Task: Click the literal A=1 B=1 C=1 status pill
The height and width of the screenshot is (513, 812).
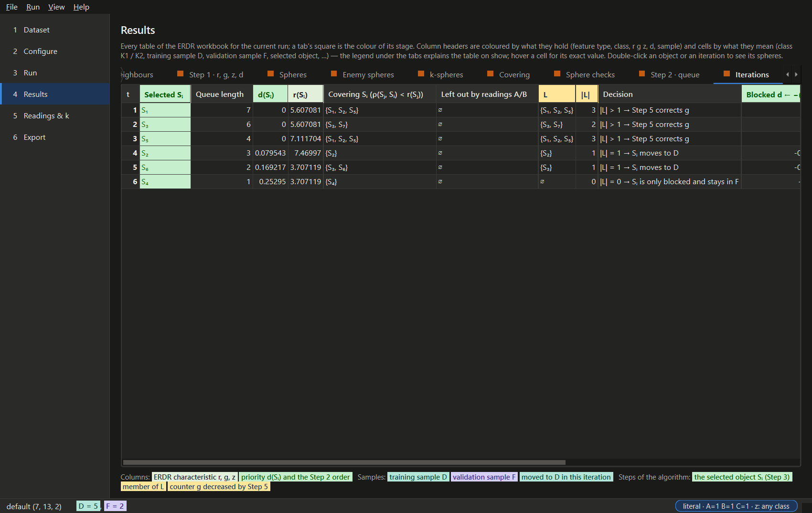Action: pyautogui.click(x=736, y=506)
